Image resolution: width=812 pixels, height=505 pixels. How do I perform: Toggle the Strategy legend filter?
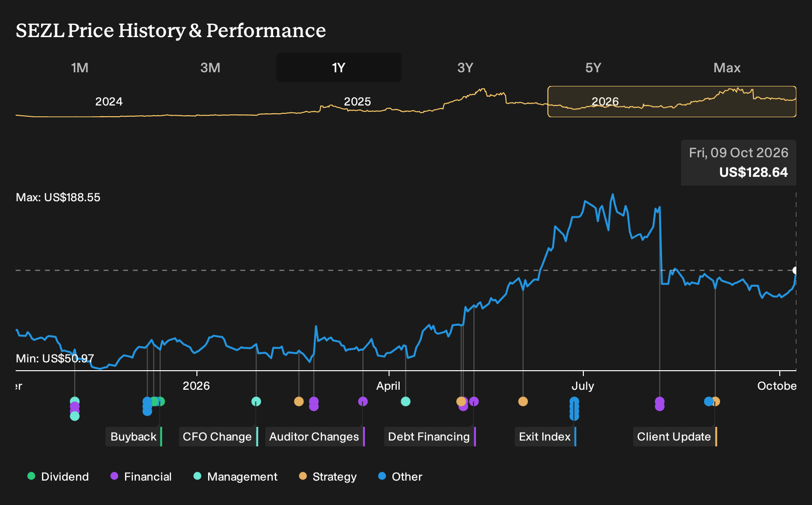coord(328,477)
